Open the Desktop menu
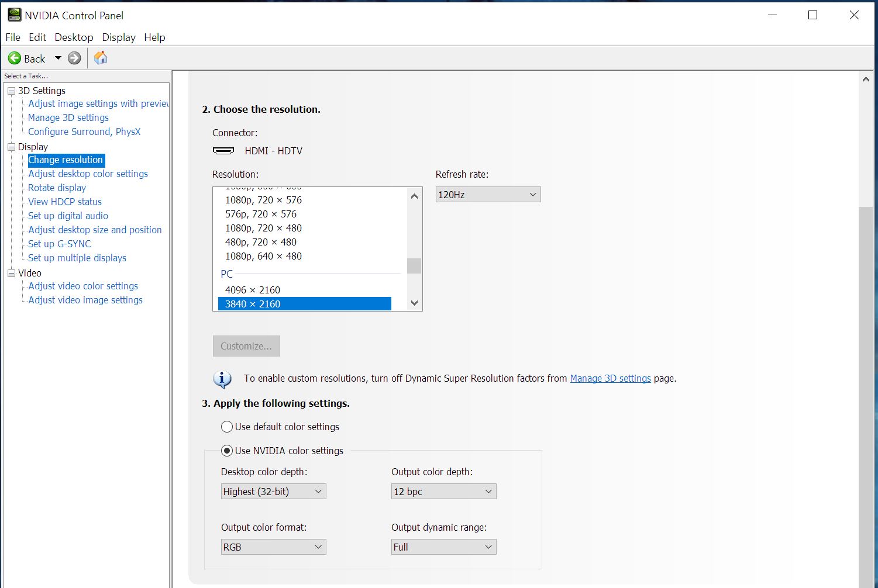878x588 pixels. click(74, 37)
